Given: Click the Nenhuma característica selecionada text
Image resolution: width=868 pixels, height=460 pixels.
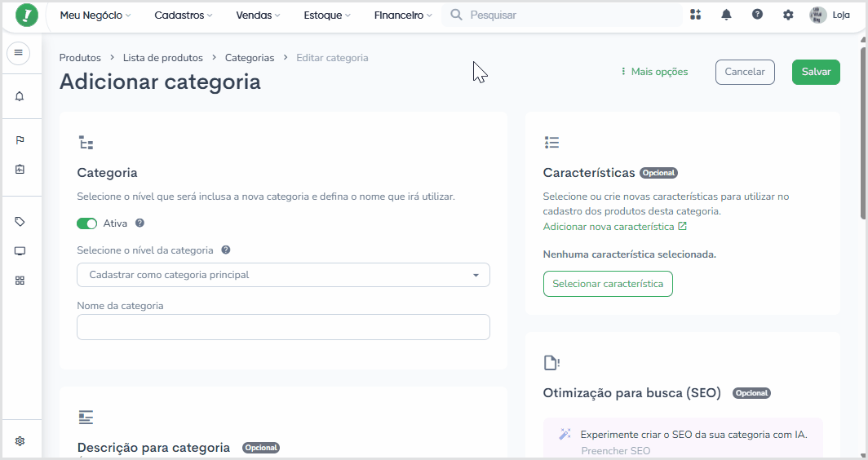Looking at the screenshot, I should (630, 254).
